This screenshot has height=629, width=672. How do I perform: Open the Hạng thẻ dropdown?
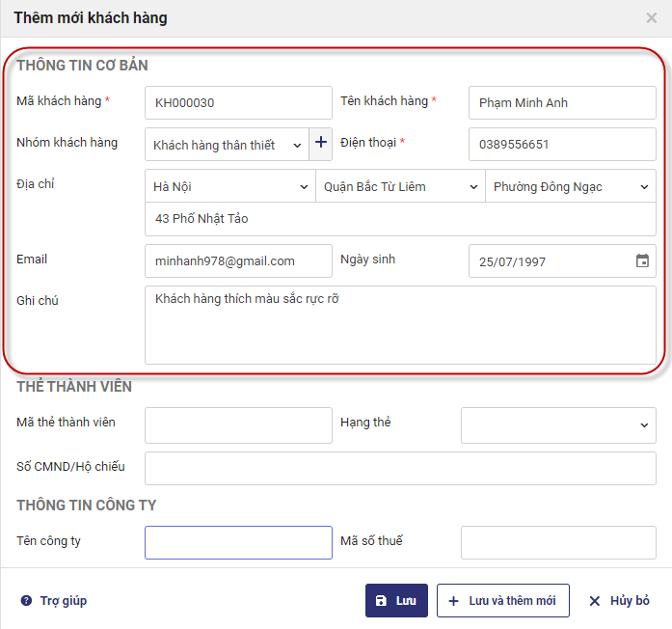[558, 424]
